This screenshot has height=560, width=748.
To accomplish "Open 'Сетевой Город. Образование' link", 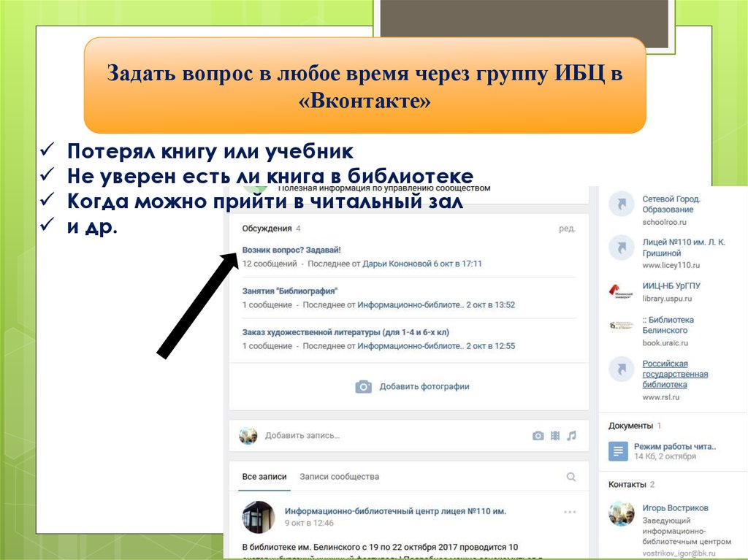I will tap(671, 204).
